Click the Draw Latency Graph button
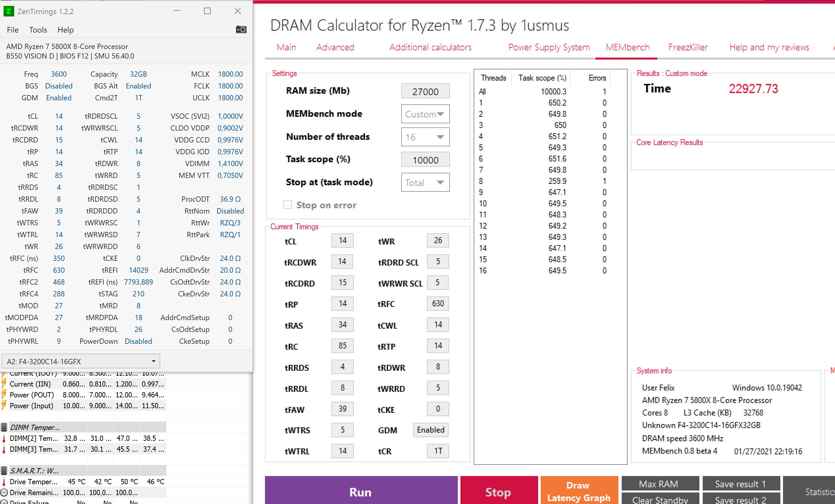Screen dimensions: 835x504 point(579,491)
